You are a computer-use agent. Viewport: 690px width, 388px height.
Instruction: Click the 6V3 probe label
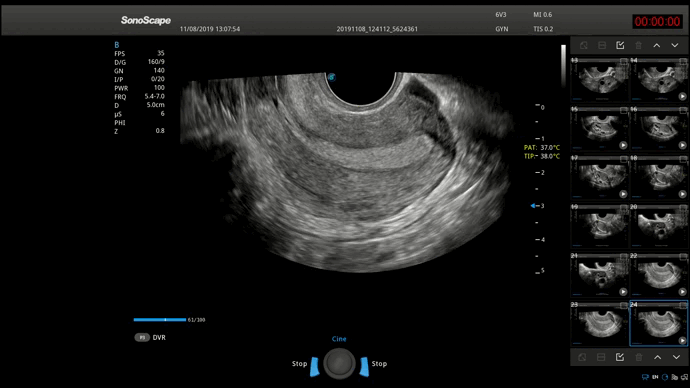click(501, 15)
